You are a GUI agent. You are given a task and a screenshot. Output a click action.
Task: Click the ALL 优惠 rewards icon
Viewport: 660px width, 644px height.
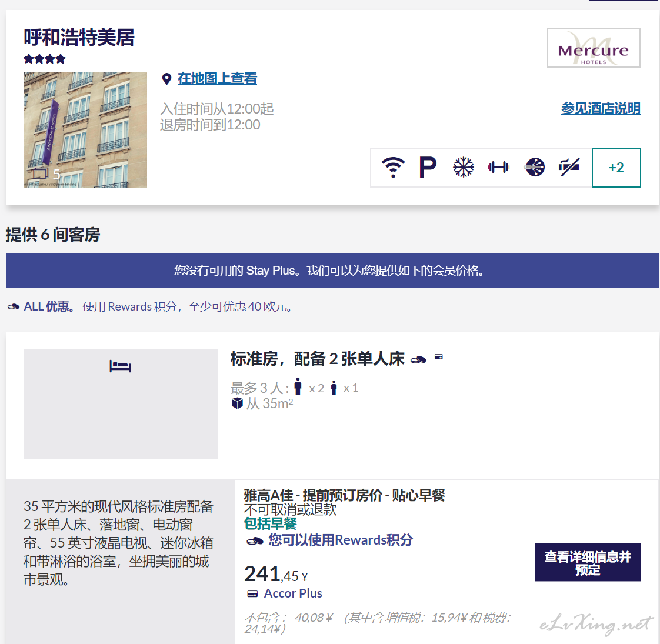pos(14,307)
